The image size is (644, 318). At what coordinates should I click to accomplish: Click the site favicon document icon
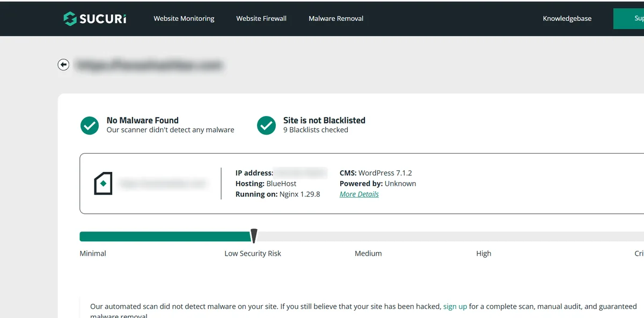coord(103,184)
